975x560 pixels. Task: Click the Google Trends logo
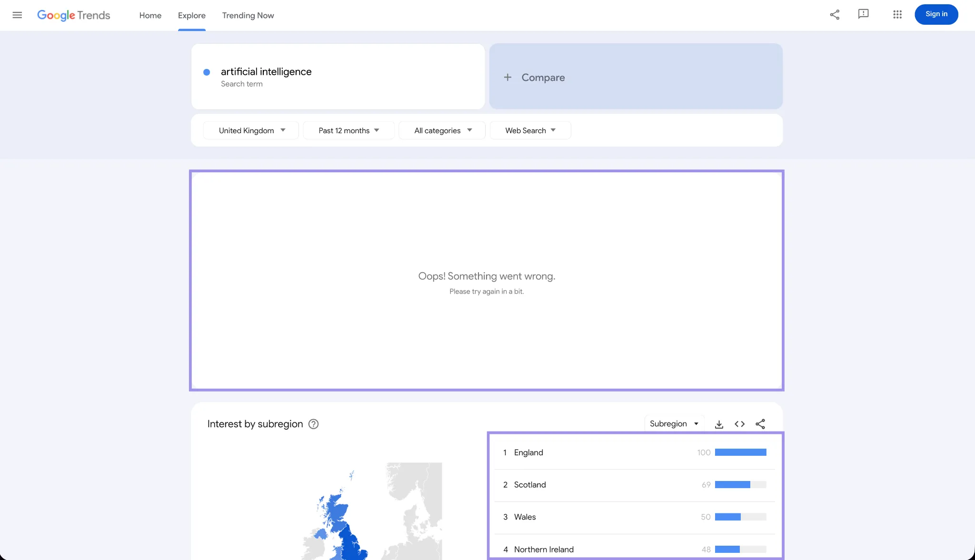point(74,15)
